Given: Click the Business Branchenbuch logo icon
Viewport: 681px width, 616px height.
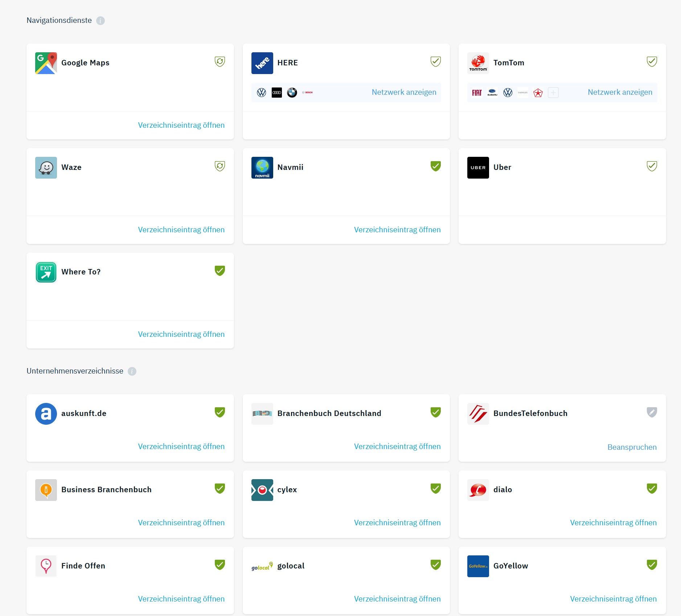Looking at the screenshot, I should [46, 490].
